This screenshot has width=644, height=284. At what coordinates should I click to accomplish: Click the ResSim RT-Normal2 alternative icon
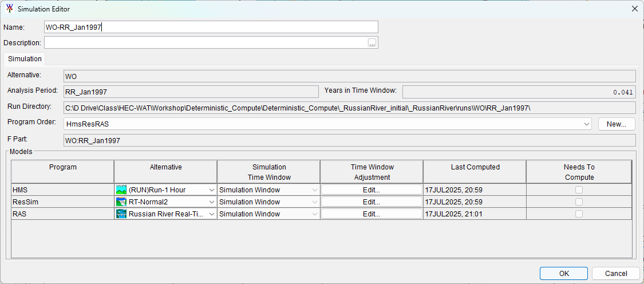121,202
